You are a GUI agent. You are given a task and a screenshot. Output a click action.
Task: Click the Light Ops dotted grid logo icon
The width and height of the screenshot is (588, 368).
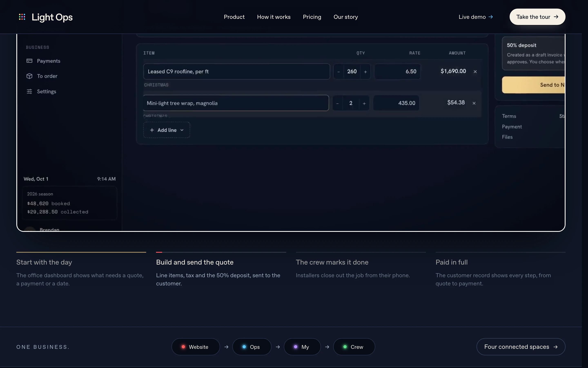(22, 17)
